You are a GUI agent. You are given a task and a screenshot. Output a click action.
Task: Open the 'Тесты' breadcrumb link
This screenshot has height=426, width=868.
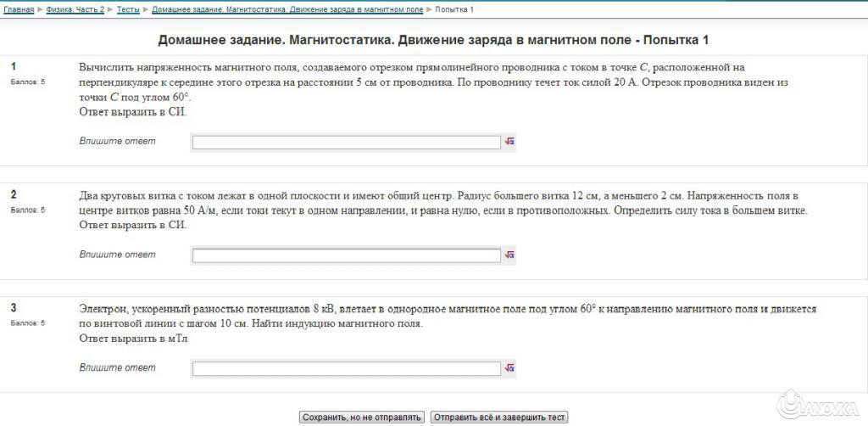[129, 9]
